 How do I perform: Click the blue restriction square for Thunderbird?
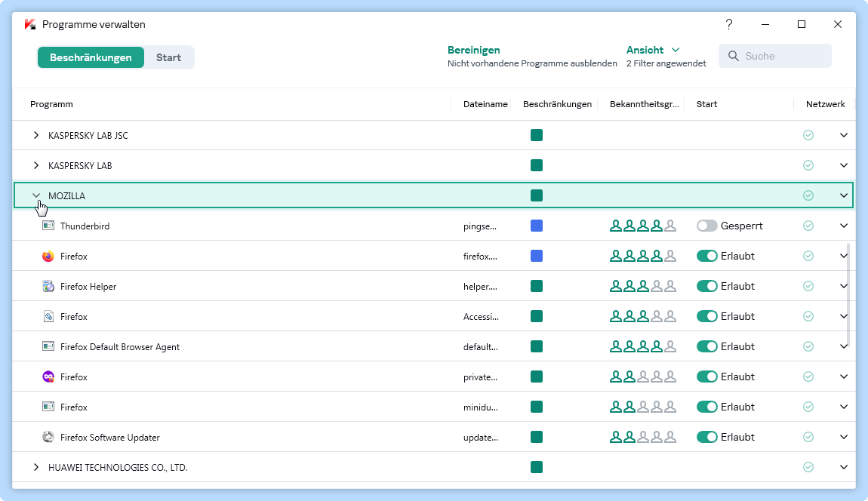point(537,226)
